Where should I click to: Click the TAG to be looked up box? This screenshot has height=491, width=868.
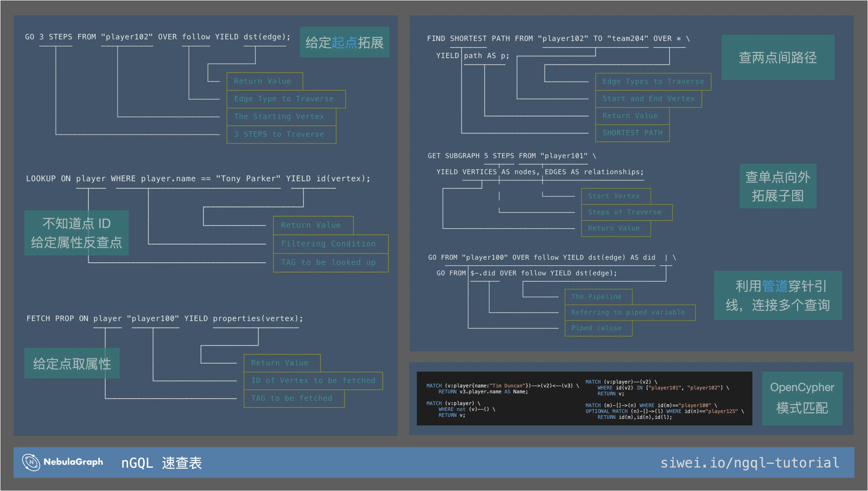(x=330, y=262)
